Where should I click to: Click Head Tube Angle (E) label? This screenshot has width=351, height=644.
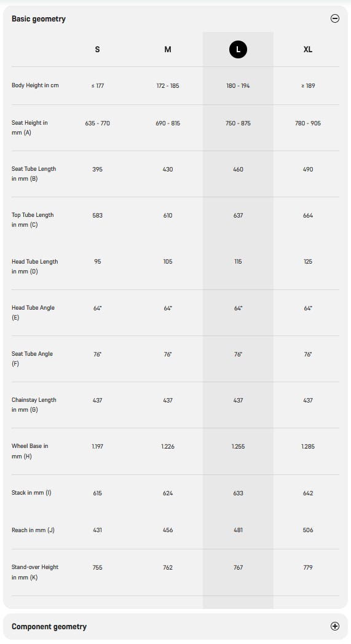tap(33, 313)
